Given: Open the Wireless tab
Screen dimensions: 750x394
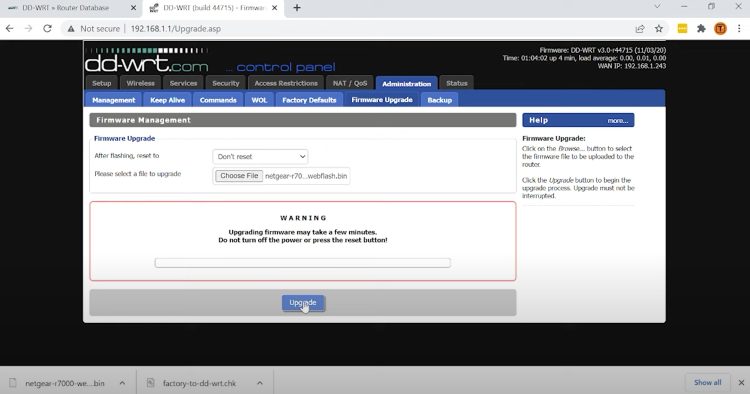Looking at the screenshot, I should (x=141, y=83).
